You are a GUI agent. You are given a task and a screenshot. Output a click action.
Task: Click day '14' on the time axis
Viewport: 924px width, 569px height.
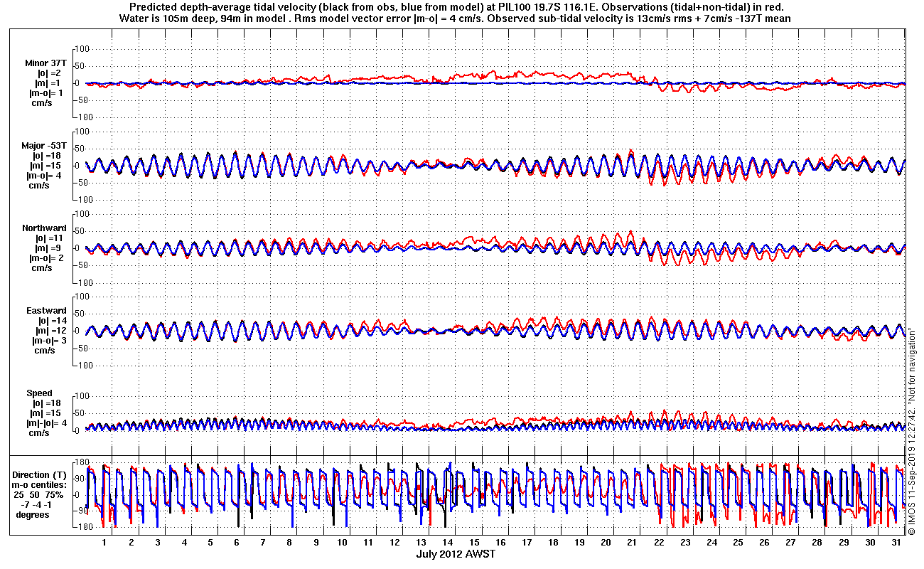[447, 543]
